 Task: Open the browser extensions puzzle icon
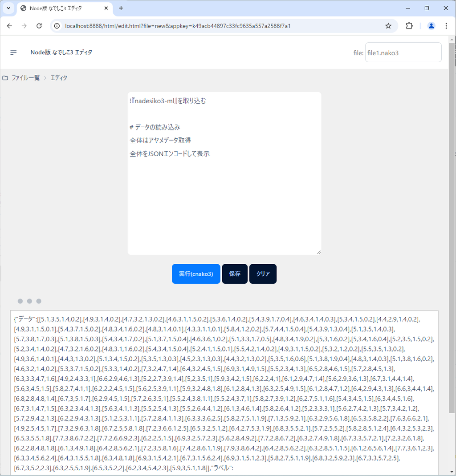(409, 26)
